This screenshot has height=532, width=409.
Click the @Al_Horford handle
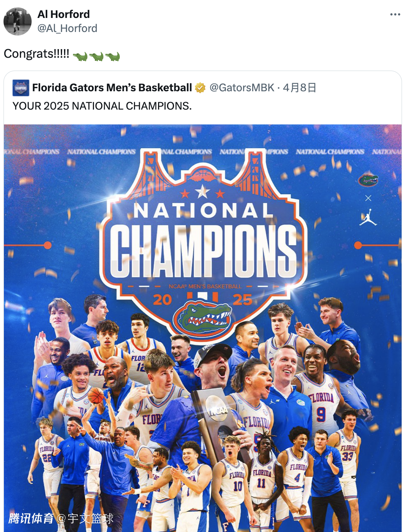pos(67,28)
